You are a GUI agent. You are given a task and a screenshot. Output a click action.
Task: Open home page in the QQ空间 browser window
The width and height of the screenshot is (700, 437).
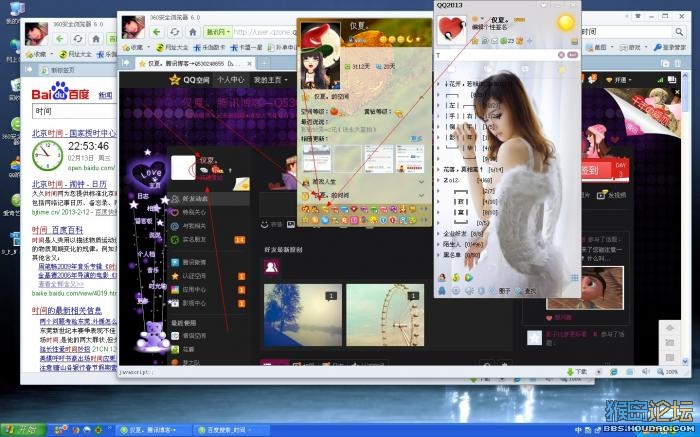click(192, 32)
